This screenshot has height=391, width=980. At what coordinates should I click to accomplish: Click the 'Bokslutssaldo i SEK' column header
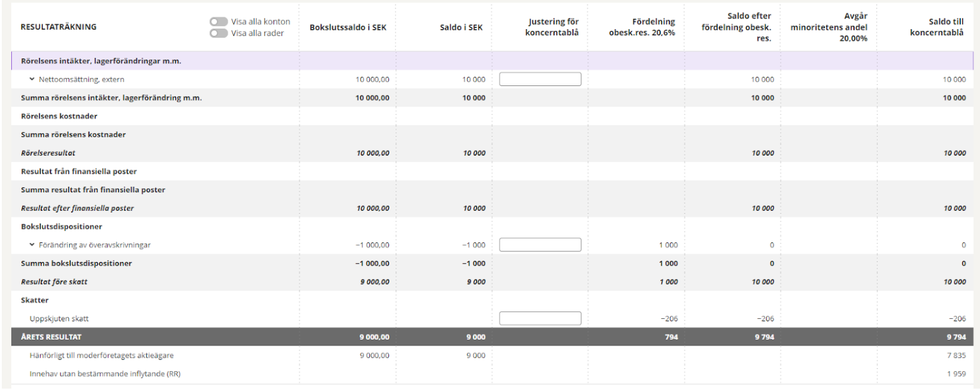pyautogui.click(x=348, y=27)
